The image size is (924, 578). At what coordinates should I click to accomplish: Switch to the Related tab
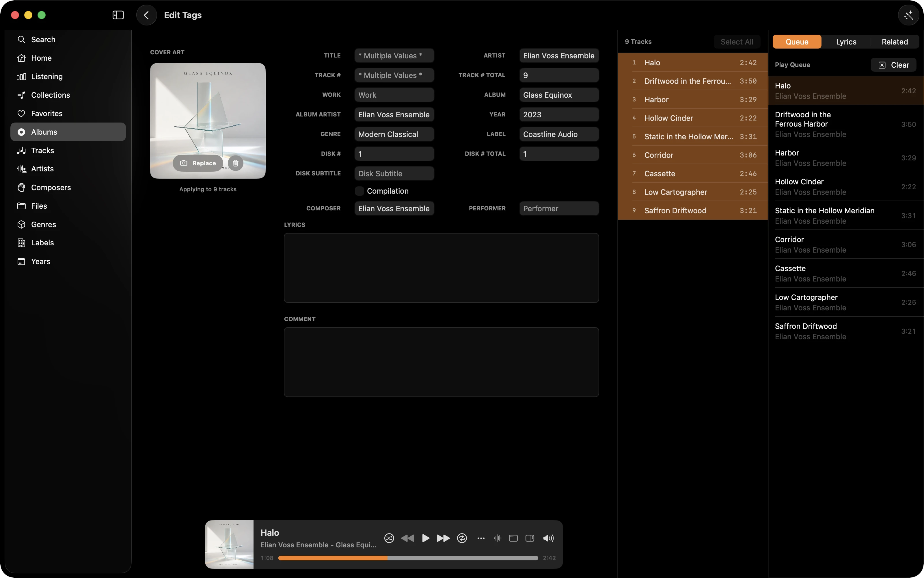coord(895,42)
